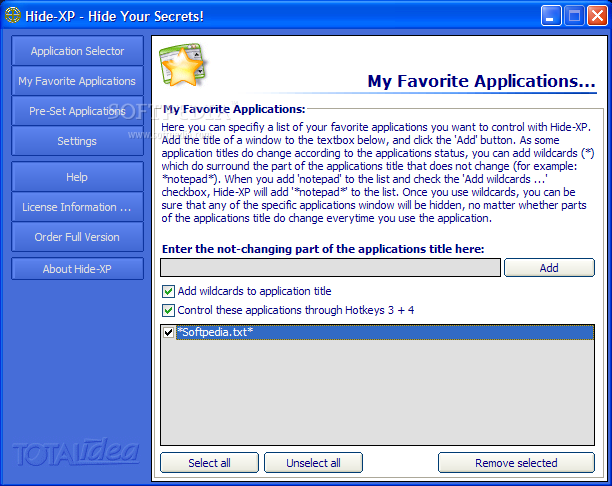Image resolution: width=612 pixels, height=486 pixels.
Task: Click the favorites star window icon
Action: point(182,65)
